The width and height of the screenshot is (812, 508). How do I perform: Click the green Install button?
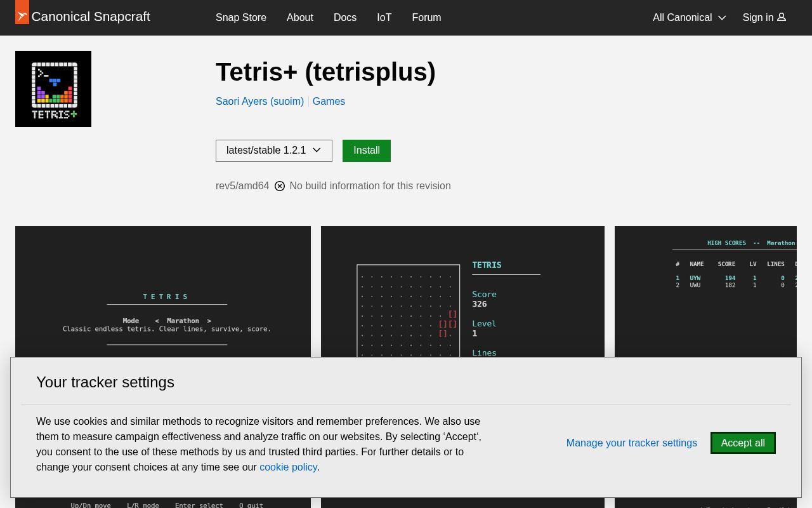coord(367,150)
